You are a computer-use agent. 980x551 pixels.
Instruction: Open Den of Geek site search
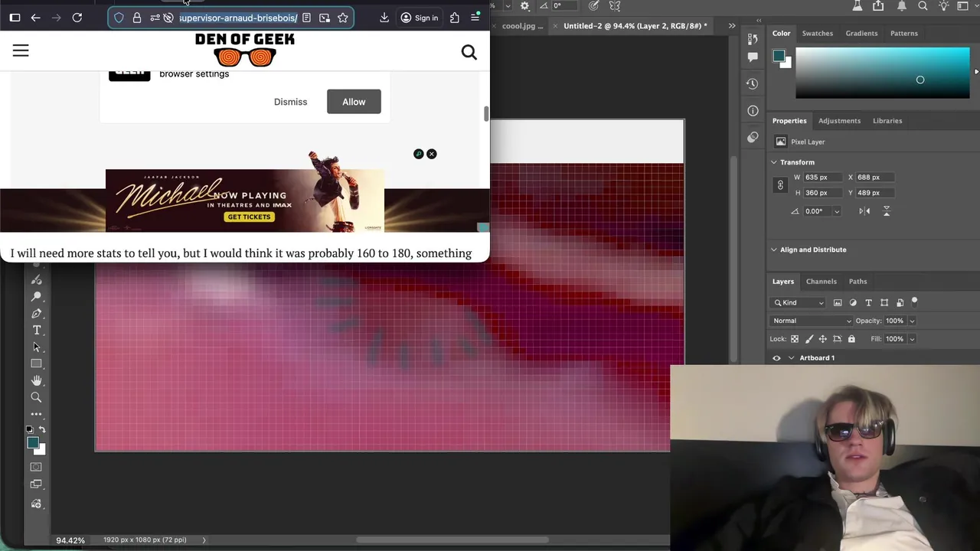469,52
